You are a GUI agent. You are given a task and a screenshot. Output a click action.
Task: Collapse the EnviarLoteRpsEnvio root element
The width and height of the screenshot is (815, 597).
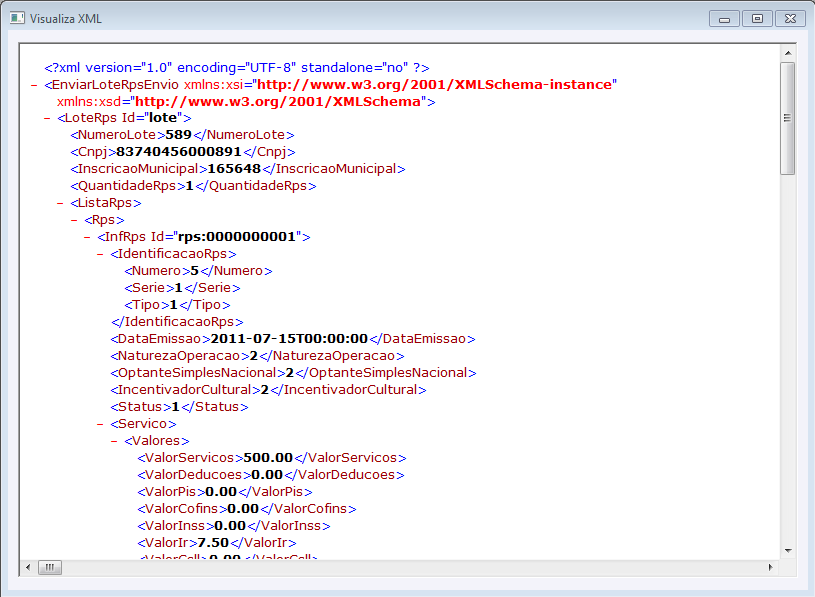[34, 84]
